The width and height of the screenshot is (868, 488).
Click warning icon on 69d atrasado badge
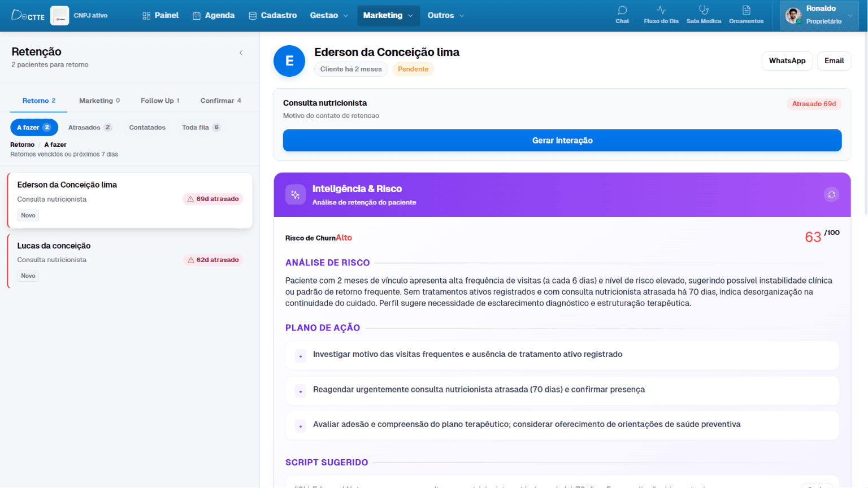click(x=190, y=199)
